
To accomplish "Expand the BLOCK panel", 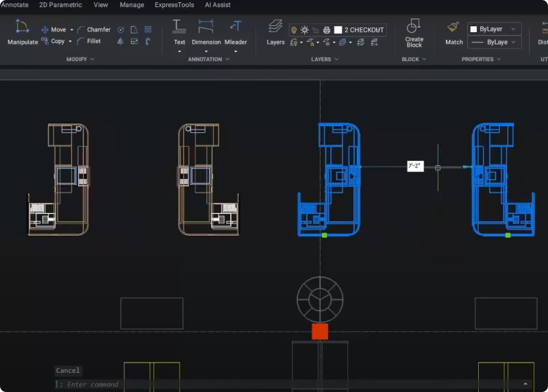I will (x=414, y=59).
